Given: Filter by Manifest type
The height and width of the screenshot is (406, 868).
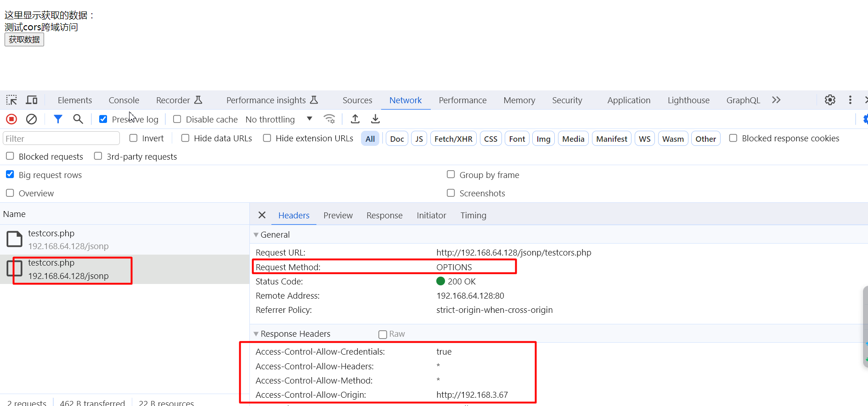Looking at the screenshot, I should (x=612, y=139).
